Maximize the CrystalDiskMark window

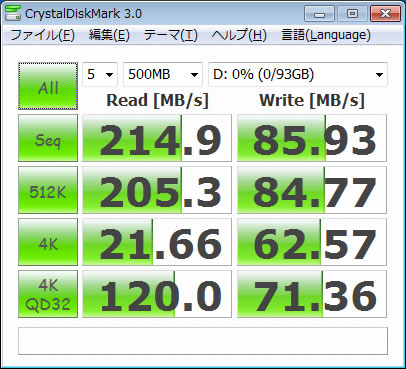click(352, 14)
